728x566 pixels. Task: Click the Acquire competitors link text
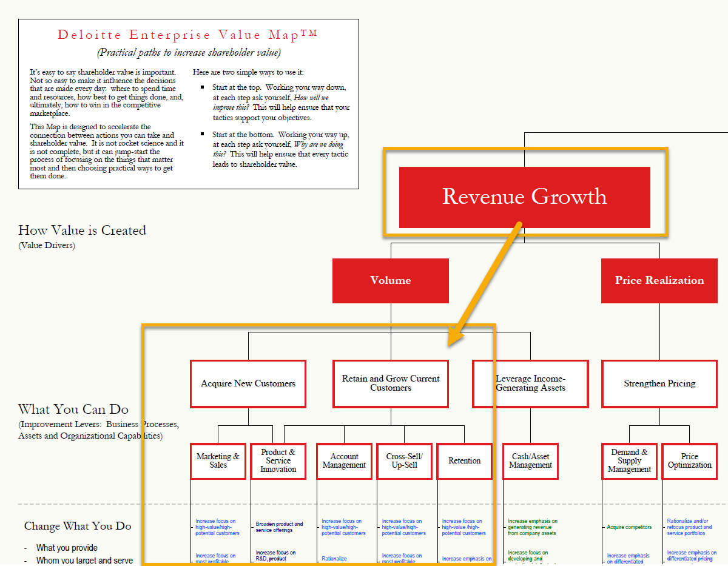coord(629,527)
